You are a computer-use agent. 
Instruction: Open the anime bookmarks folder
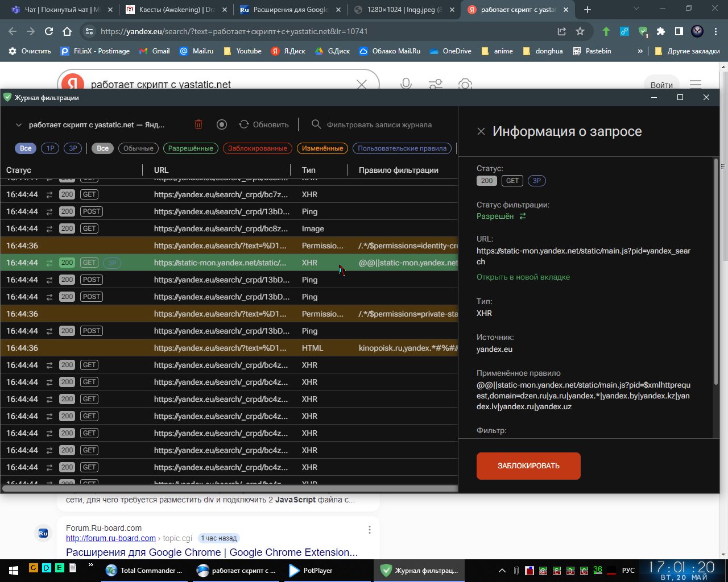497,51
